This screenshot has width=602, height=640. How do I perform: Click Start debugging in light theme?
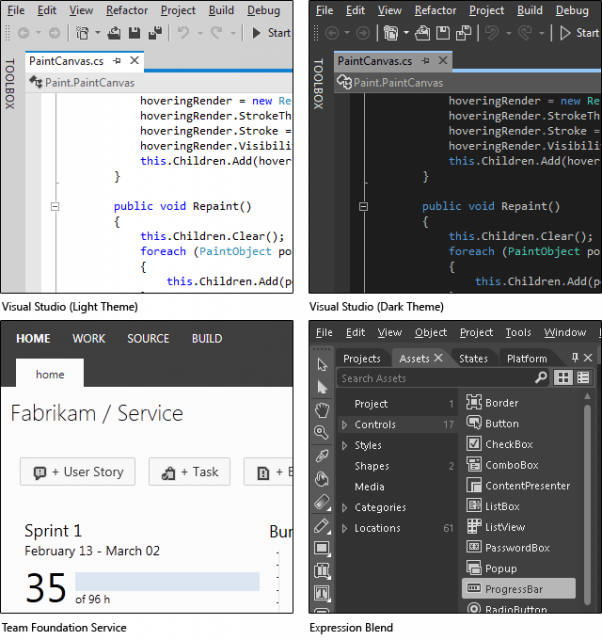click(271, 33)
